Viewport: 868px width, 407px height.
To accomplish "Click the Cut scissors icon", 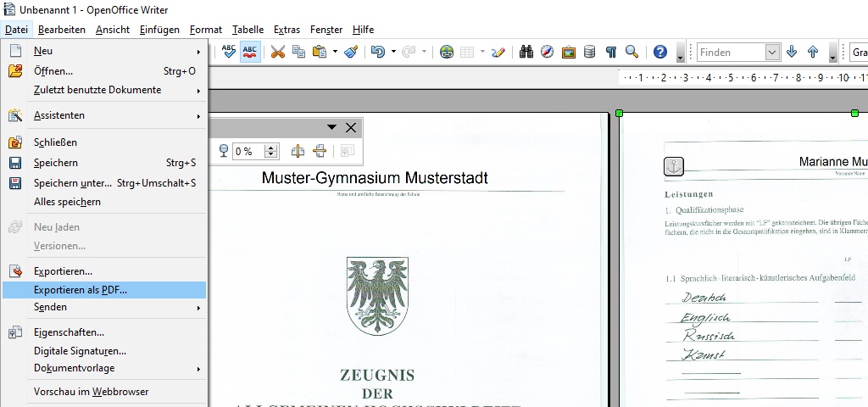I will point(277,52).
